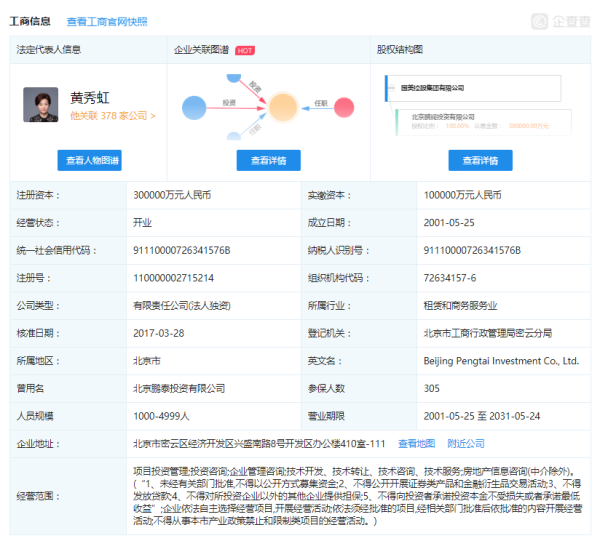
Task: Open 他关联 378 家公司 link
Action: pos(112,116)
